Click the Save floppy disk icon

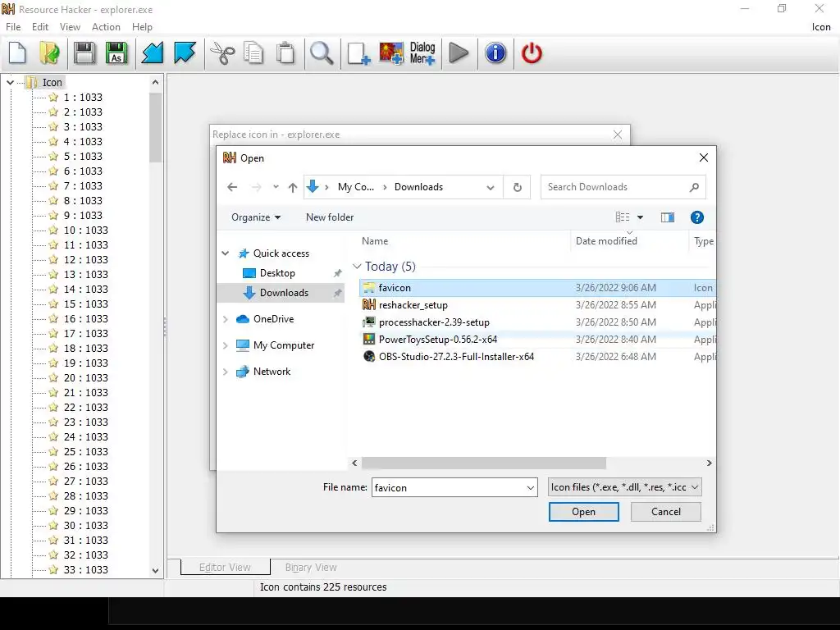(84, 53)
